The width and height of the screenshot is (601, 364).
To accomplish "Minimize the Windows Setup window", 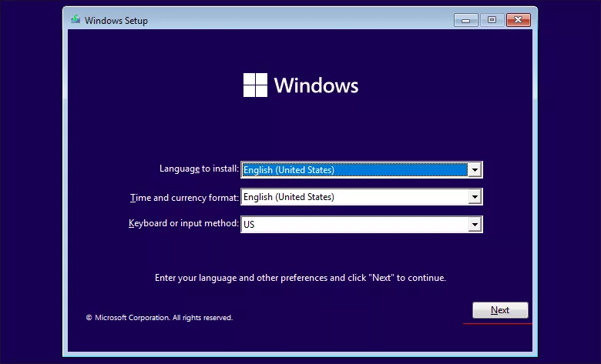I will tap(465, 20).
